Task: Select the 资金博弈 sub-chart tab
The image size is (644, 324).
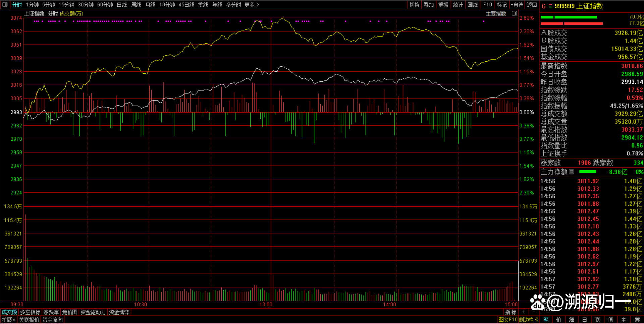Action: click(x=119, y=312)
